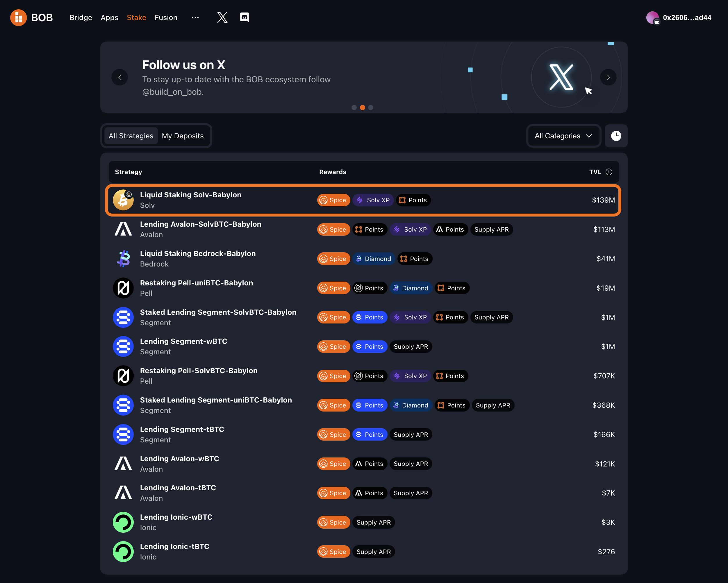Image resolution: width=728 pixels, height=583 pixels.
Task: Switch to My Deposits tab
Action: point(183,136)
